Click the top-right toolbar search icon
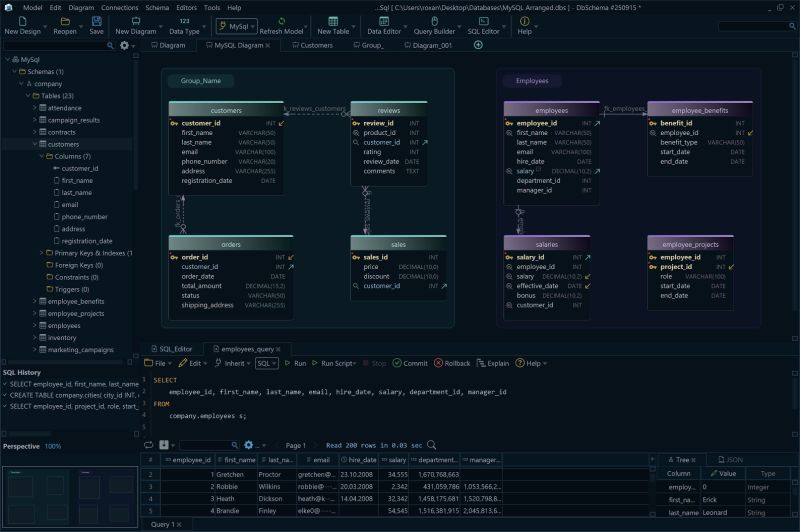 792,26
